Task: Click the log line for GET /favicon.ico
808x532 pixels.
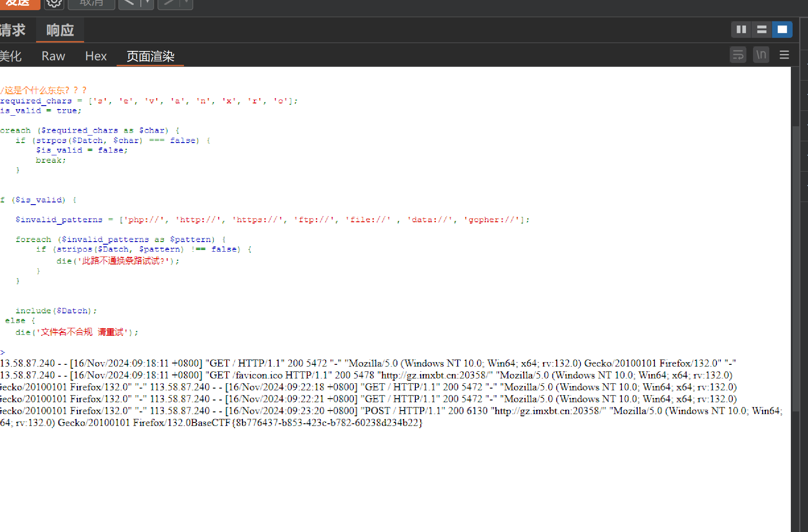Action: 366,375
